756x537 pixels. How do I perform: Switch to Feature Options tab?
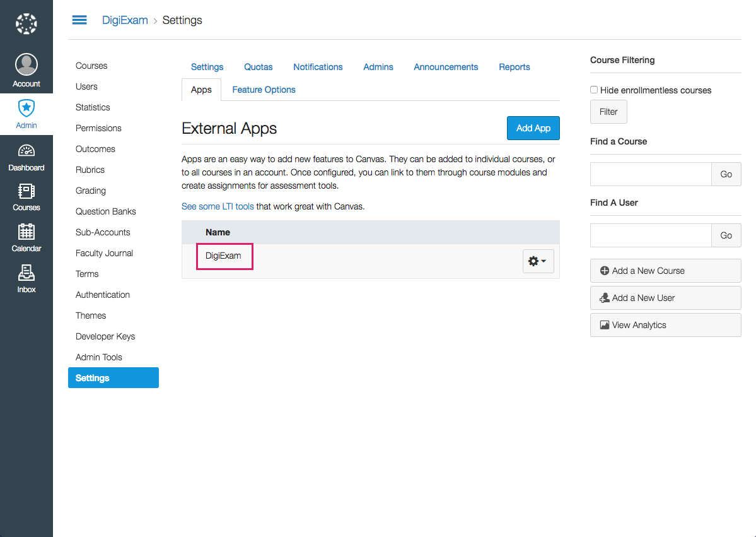[264, 90]
